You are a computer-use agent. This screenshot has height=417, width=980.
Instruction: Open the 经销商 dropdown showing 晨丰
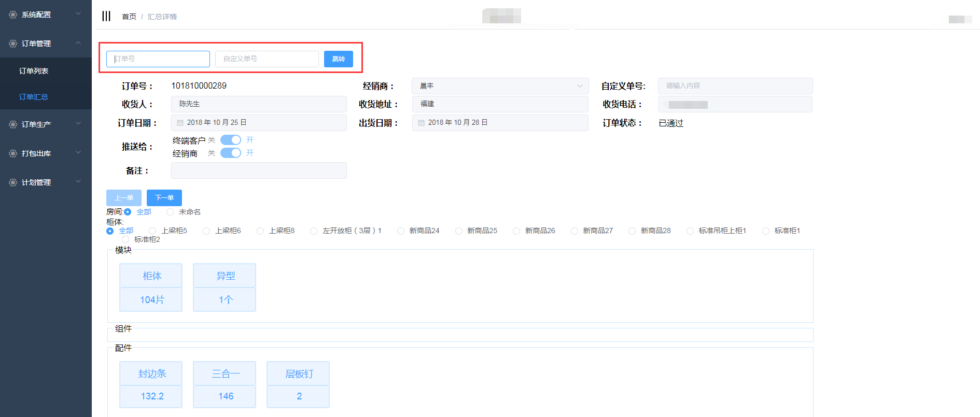(x=500, y=86)
